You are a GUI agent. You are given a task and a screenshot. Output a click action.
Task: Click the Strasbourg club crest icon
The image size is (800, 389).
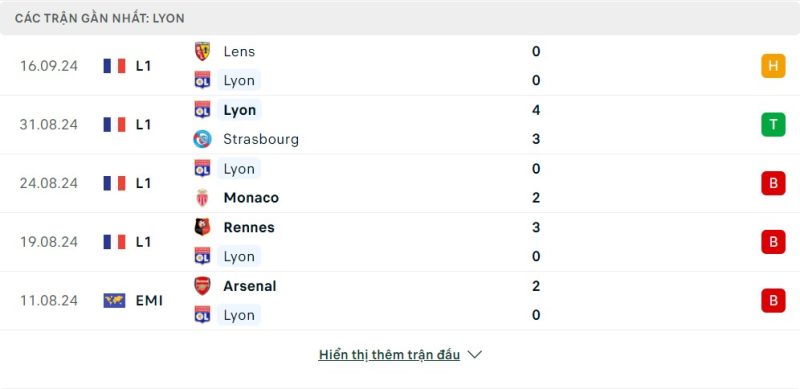click(203, 139)
